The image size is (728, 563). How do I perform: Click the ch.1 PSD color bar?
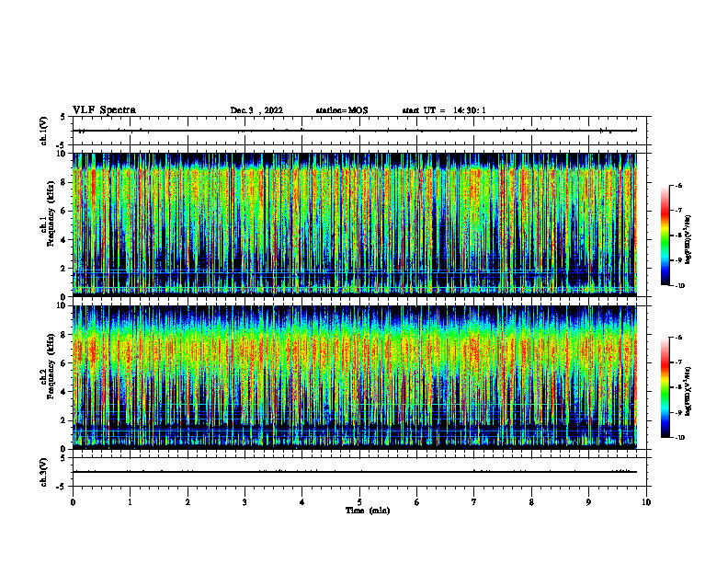665,236
